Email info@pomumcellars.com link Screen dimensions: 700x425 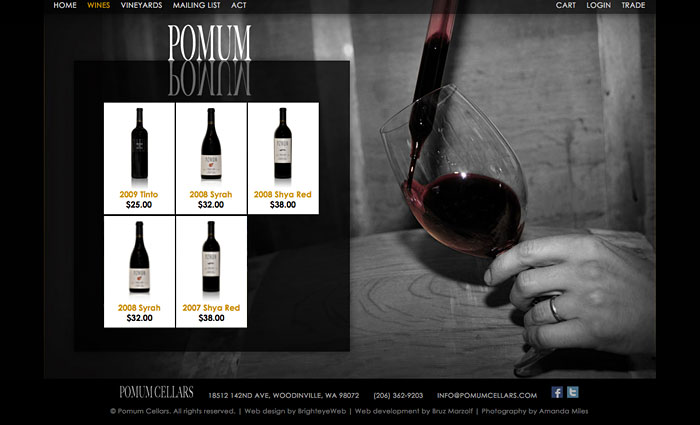[x=487, y=396]
